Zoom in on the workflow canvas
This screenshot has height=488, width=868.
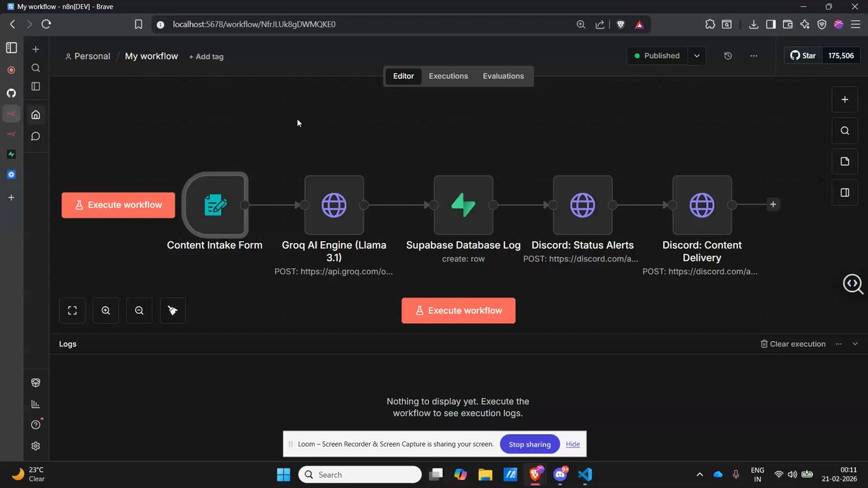106,310
